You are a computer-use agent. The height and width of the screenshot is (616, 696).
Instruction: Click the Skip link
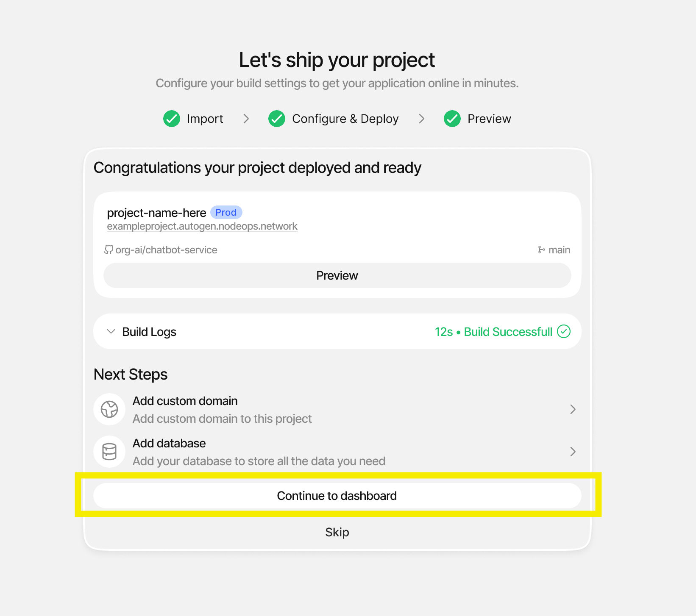(x=337, y=532)
